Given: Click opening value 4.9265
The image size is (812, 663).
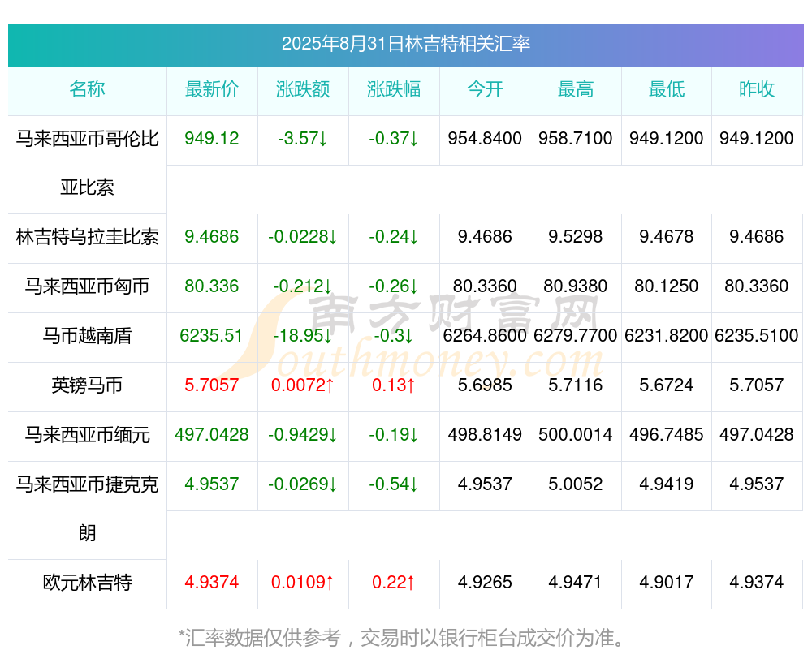Looking at the screenshot, I should pos(485,583).
